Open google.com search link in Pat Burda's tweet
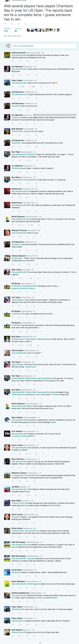The height and width of the screenshot is (644, 79). pyautogui.click(x=24, y=288)
